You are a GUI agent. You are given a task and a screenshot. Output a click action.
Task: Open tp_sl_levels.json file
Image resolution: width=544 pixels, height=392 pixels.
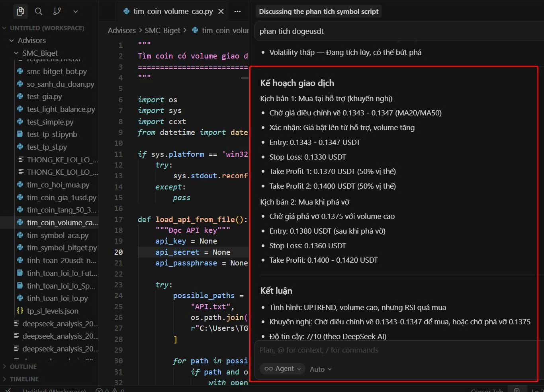[53, 311]
